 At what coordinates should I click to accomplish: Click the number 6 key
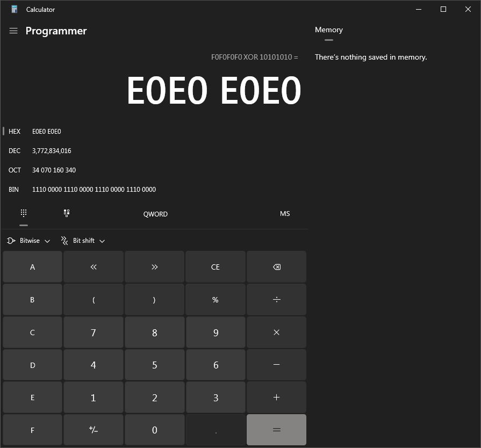tap(216, 365)
